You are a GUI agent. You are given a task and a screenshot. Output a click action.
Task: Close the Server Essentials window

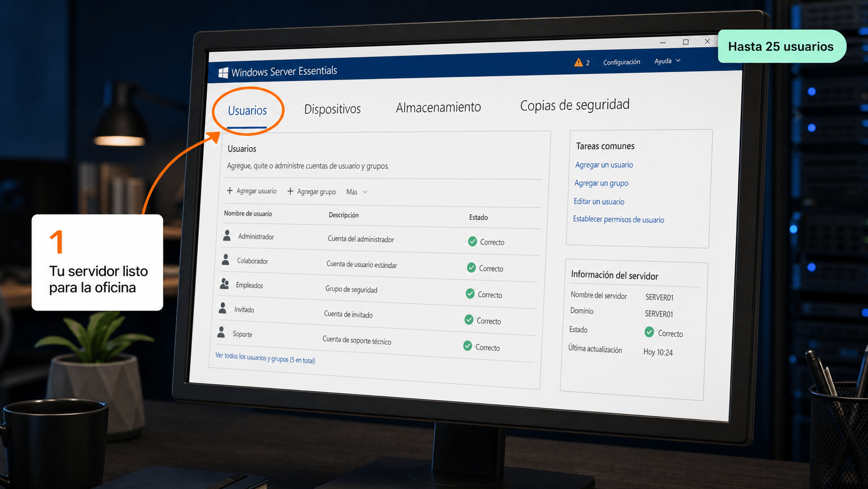pos(707,42)
